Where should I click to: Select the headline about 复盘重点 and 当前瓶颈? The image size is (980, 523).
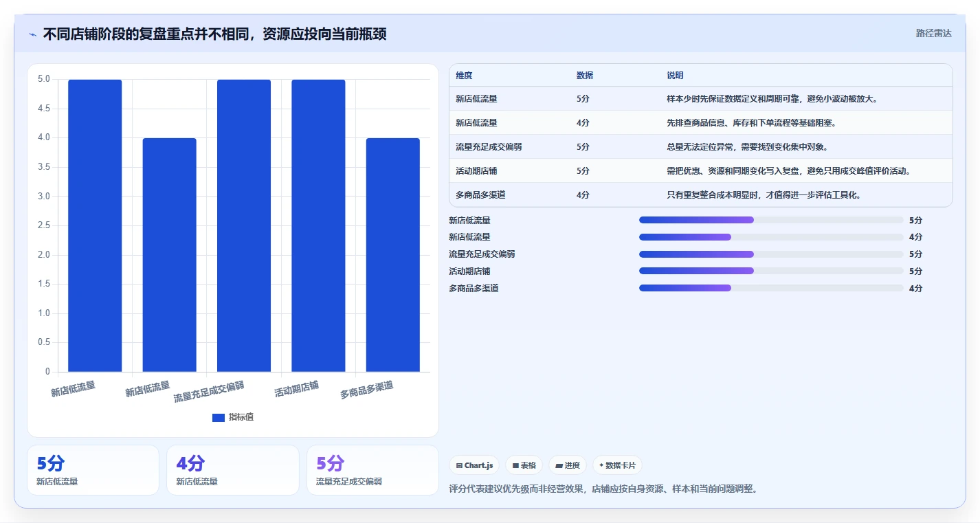(x=214, y=34)
